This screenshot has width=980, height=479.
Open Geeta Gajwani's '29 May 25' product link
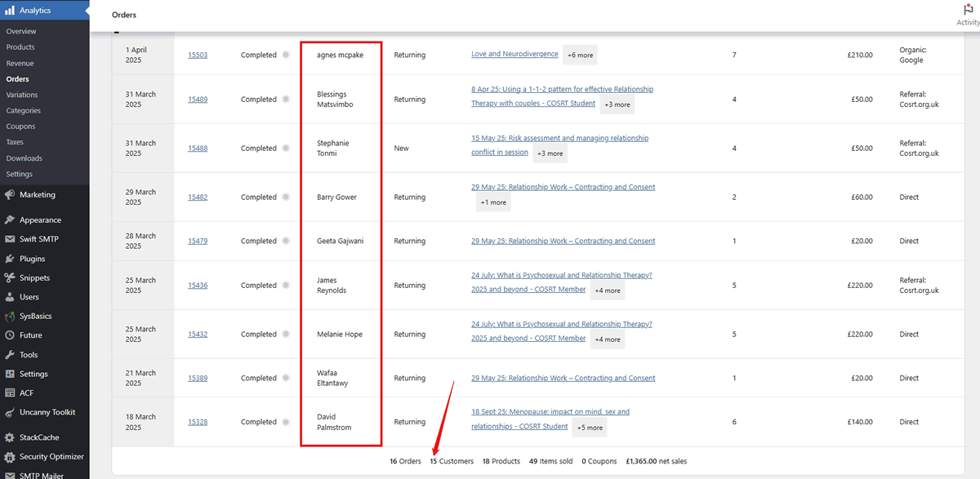click(563, 241)
